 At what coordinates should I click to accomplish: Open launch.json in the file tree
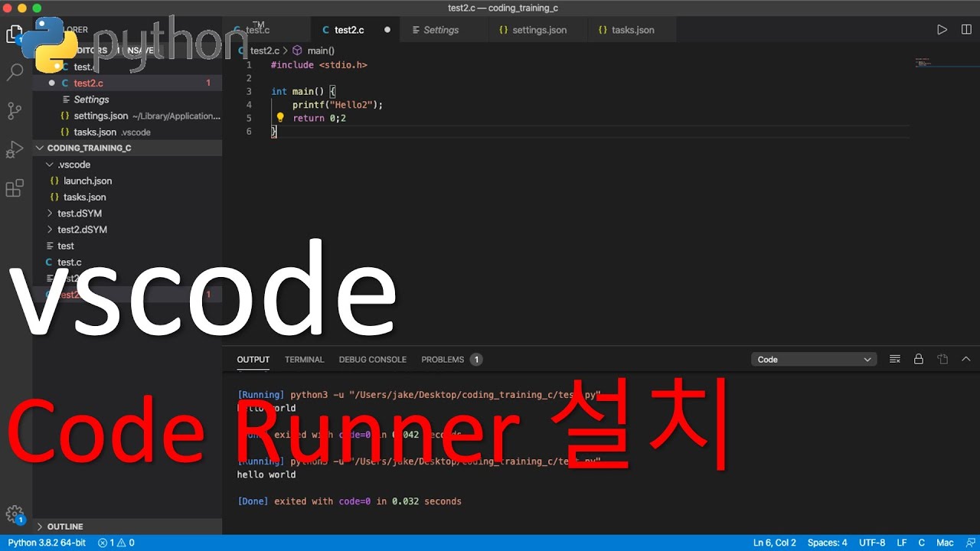[x=127, y=181]
